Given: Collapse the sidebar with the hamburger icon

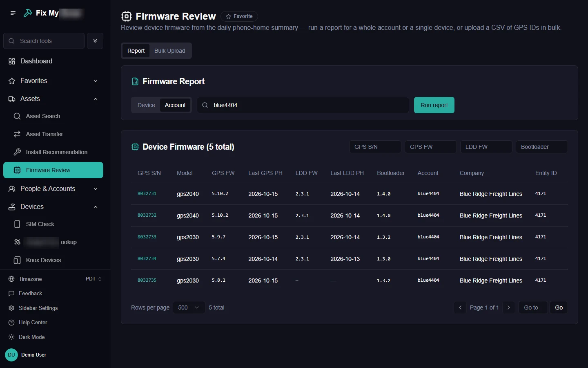Looking at the screenshot, I should point(13,13).
